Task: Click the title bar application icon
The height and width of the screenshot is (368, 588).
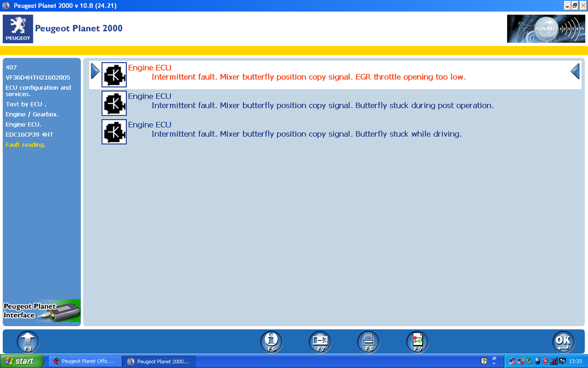Action: coord(6,6)
